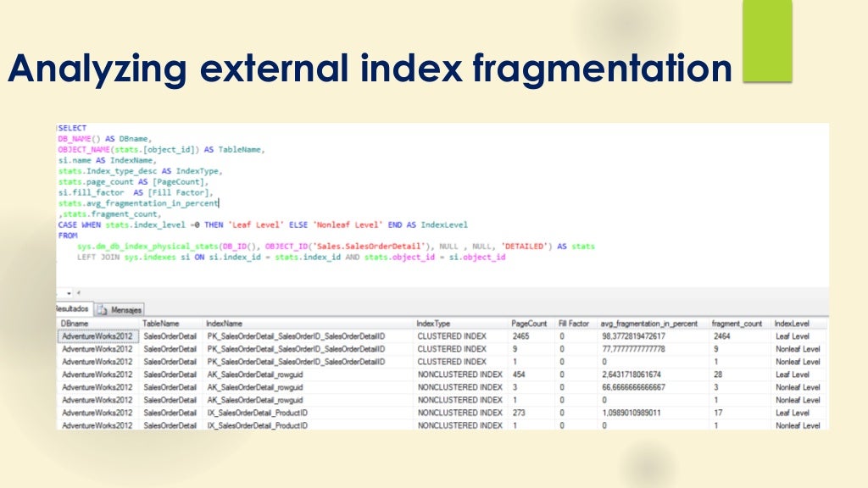
Task: Click sys.indexes in the query
Action: [150, 258]
